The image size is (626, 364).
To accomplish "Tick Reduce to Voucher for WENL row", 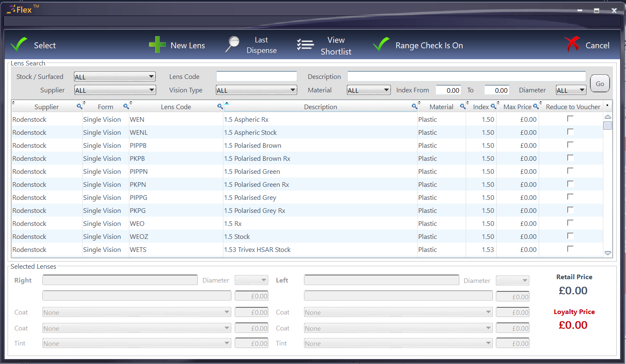I will coord(570,132).
